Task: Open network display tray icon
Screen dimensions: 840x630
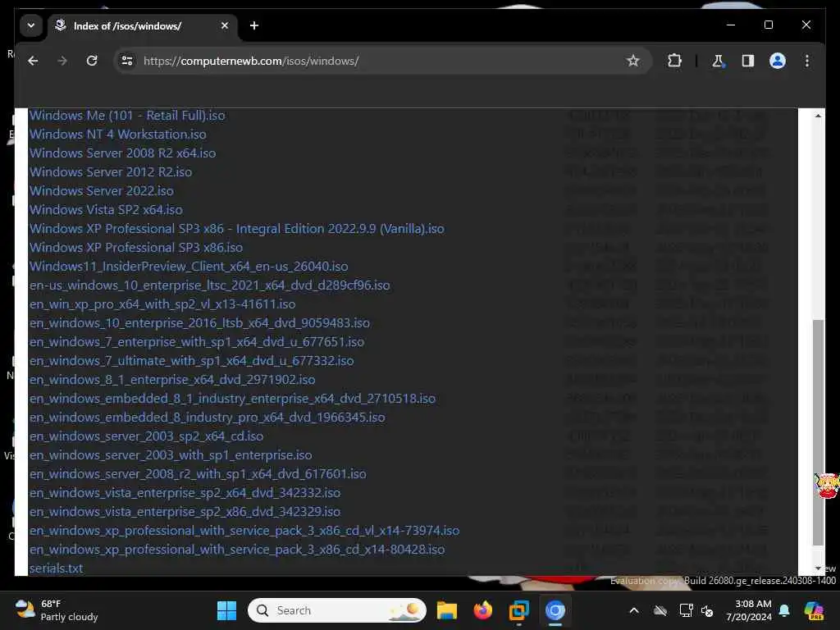Action: point(686,610)
